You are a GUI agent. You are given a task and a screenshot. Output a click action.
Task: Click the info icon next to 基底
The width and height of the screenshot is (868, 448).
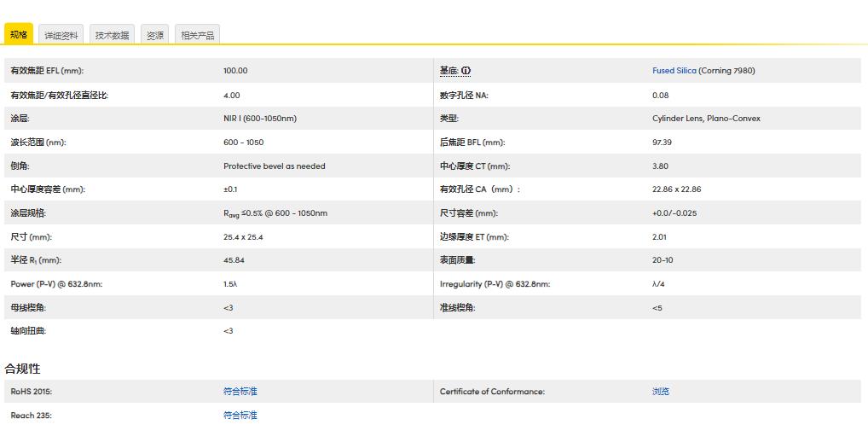coord(466,71)
